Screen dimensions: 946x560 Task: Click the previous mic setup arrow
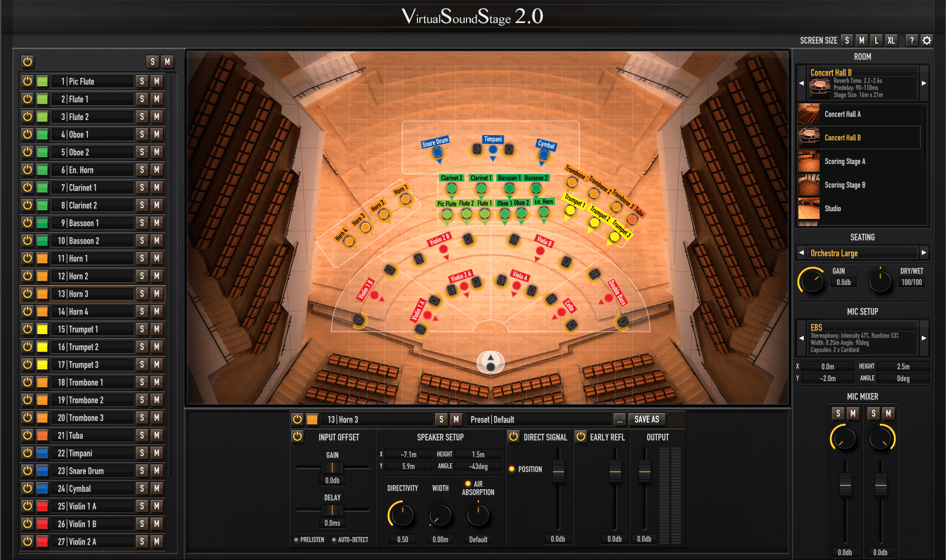pyautogui.click(x=801, y=338)
